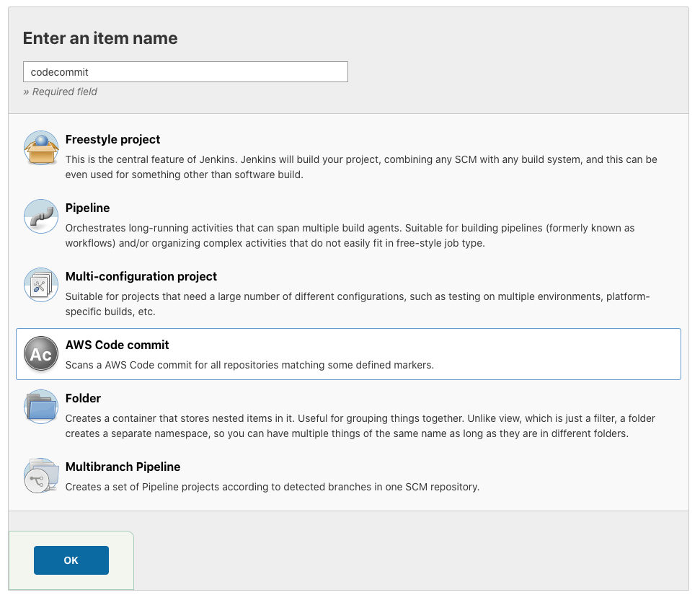Select the Multi-configuration project heading

[x=141, y=276]
